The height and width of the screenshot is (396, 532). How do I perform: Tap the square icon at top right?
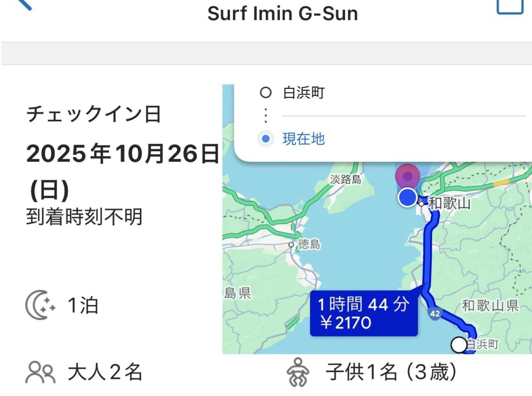click(510, 6)
